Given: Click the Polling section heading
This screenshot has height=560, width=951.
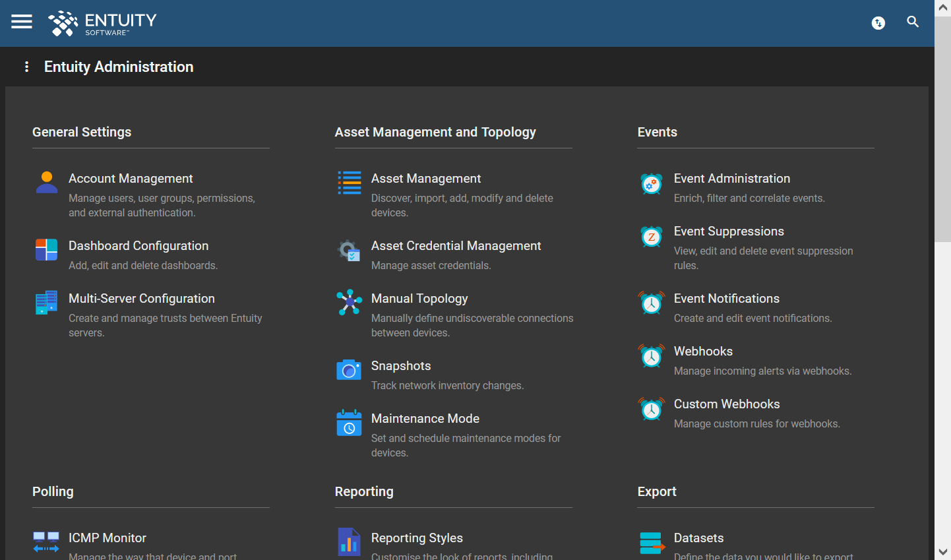Looking at the screenshot, I should [x=53, y=491].
